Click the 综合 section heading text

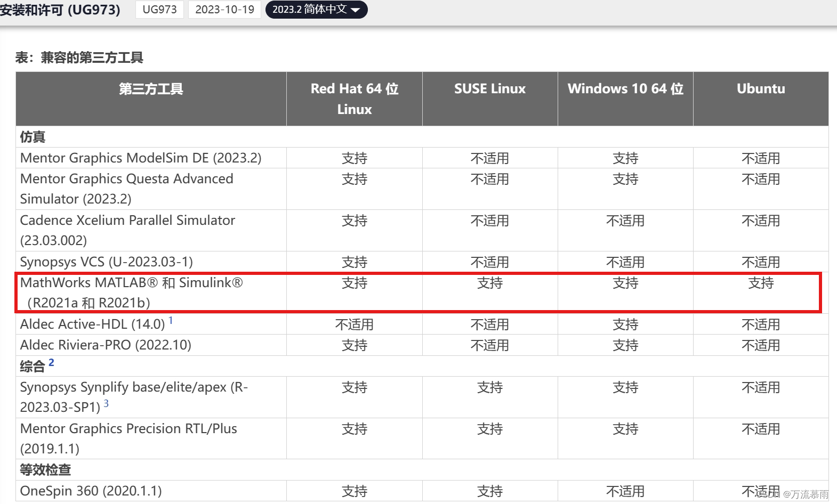click(x=33, y=367)
